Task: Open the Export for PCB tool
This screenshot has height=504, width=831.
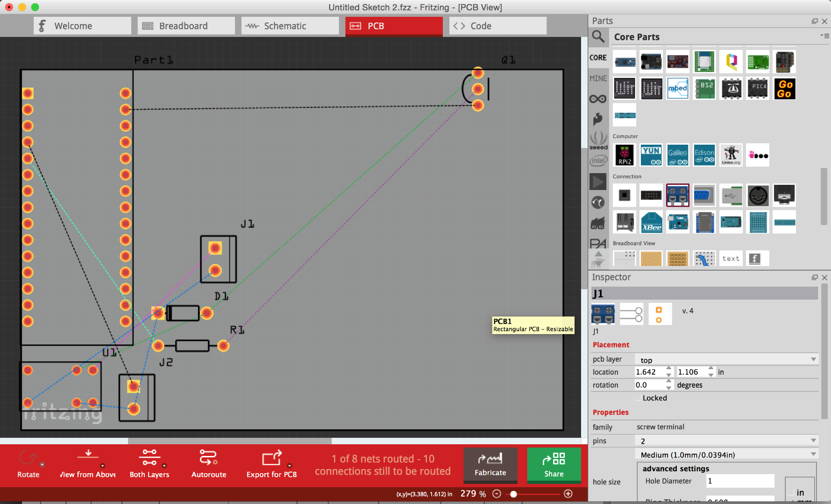Action: [x=271, y=463]
